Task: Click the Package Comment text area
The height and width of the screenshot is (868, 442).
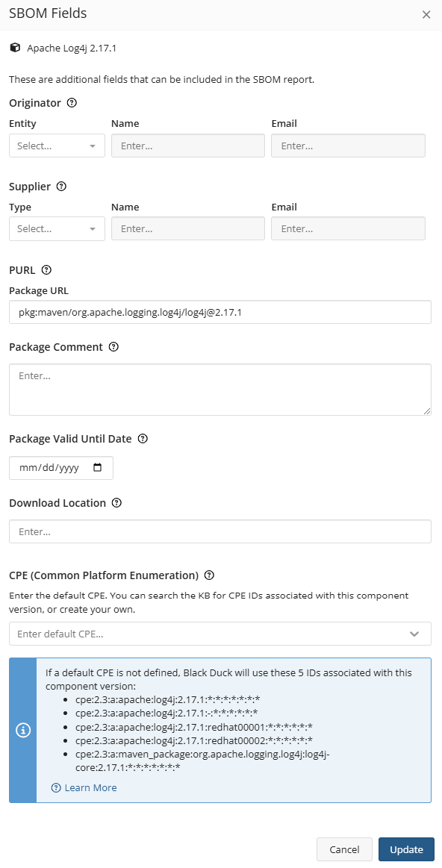Action: click(220, 390)
